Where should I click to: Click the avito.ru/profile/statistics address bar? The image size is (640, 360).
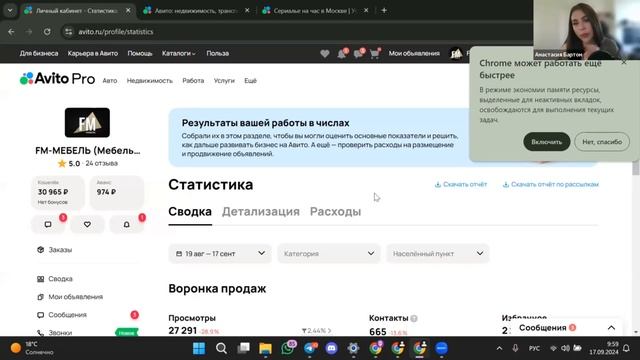click(116, 31)
